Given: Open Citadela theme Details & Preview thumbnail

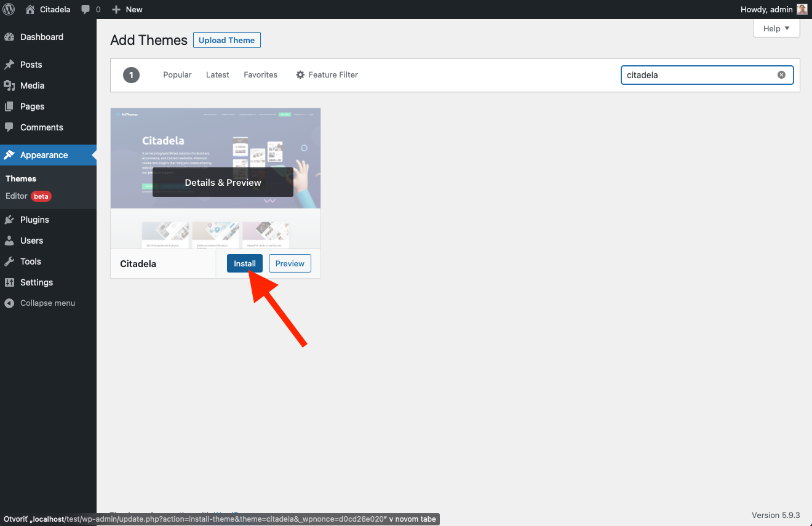Looking at the screenshot, I should click(x=223, y=183).
